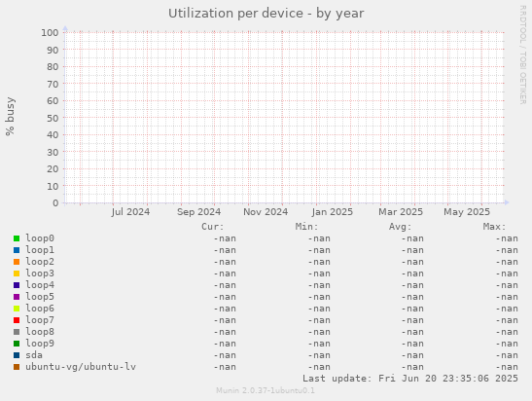Click the green loop0 legend color swatch
This screenshot has width=532, height=401.
(x=17, y=238)
